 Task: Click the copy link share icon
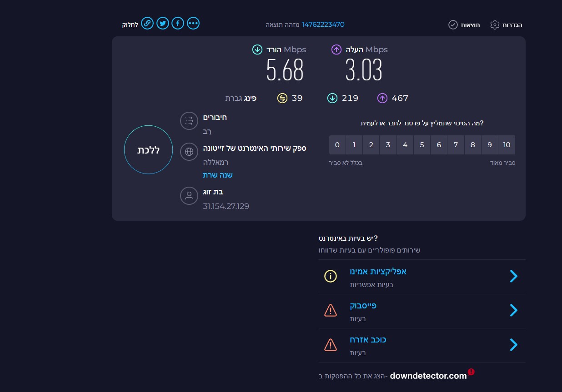[x=147, y=23]
